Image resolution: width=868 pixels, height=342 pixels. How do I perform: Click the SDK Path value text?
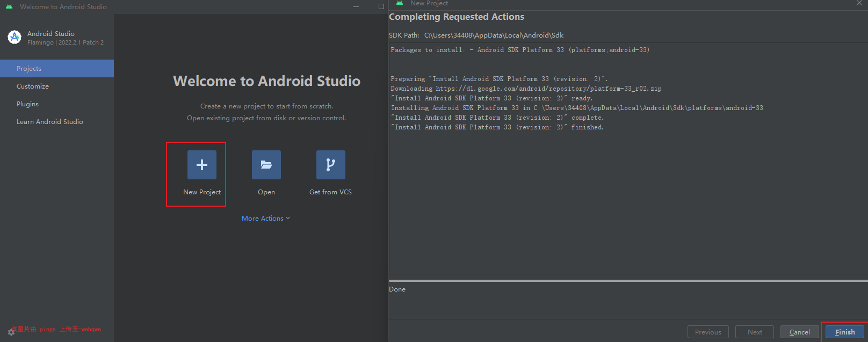coord(494,35)
